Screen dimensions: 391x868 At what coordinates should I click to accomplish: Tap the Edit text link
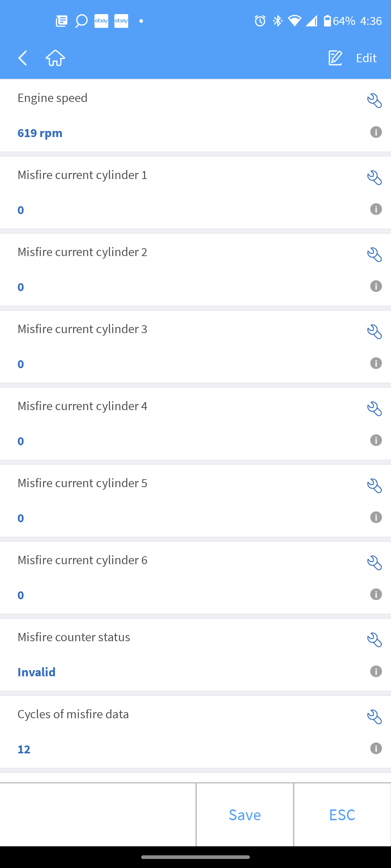click(x=366, y=58)
